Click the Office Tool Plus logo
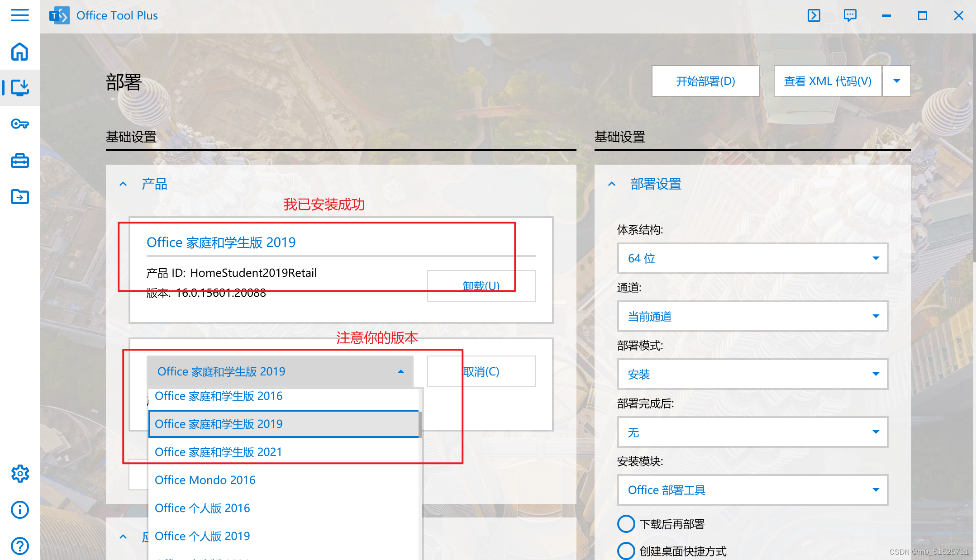Image resolution: width=976 pixels, height=560 pixels. click(59, 15)
